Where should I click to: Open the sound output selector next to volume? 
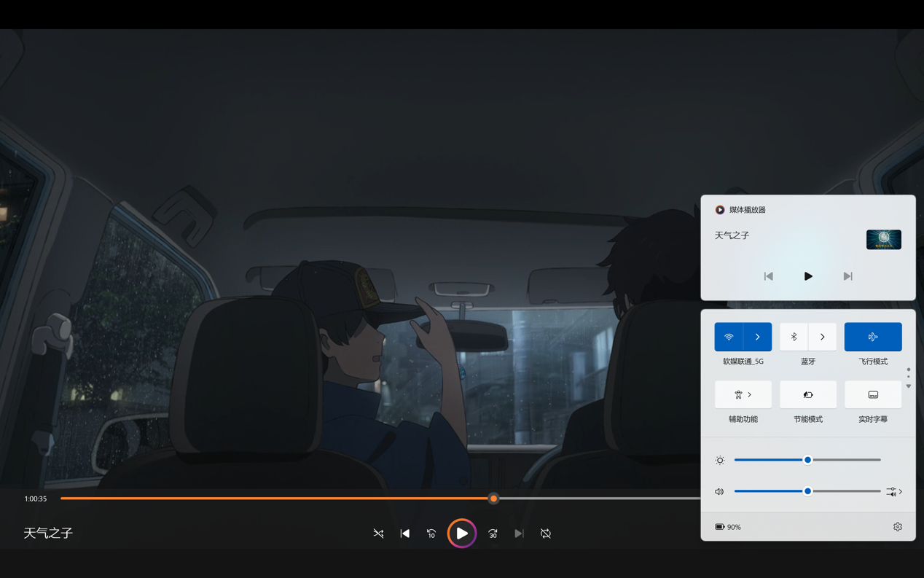(x=894, y=492)
